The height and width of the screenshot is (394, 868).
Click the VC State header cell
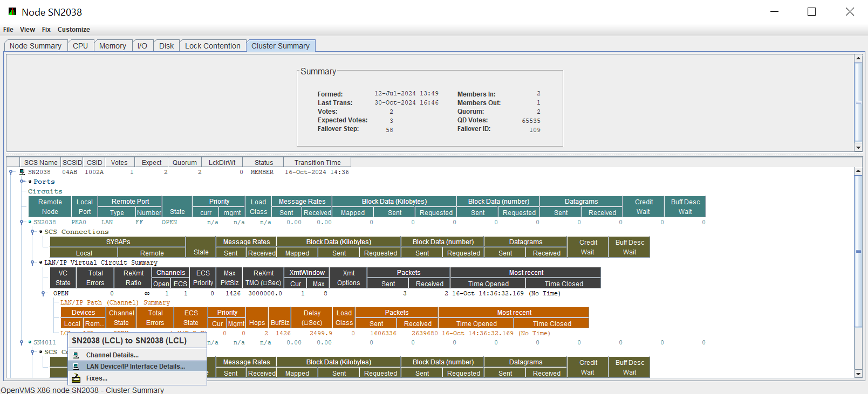click(63, 278)
